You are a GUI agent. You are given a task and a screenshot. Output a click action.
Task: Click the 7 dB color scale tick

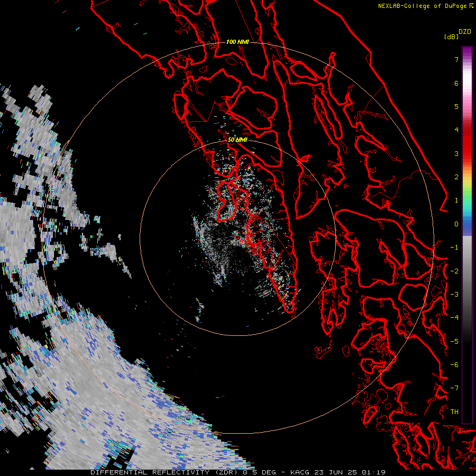pos(456,59)
